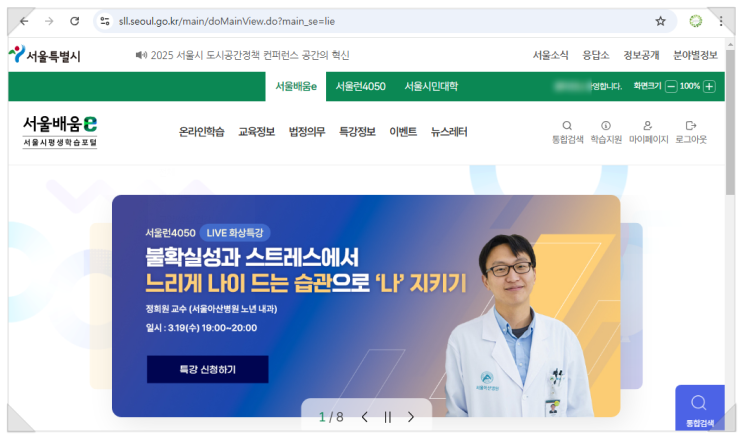Open 서울소식 top link
This screenshot has height=439, width=743.
coord(550,55)
